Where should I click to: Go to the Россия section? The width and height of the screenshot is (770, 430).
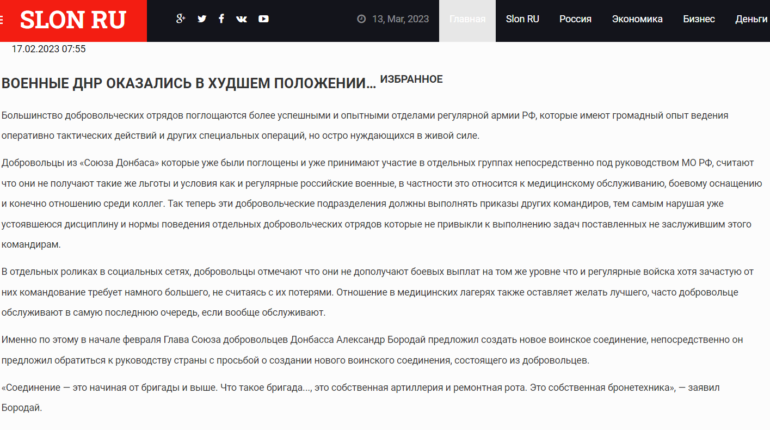coord(575,19)
